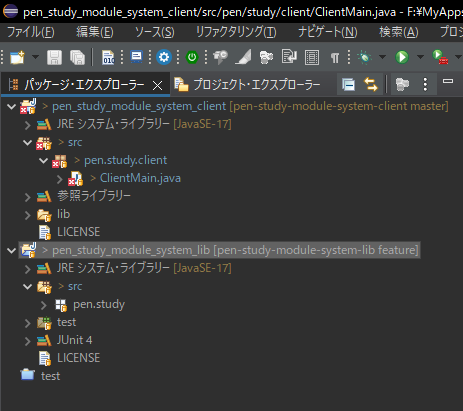
Task: Click the green Run toolbar button
Action: click(402, 57)
